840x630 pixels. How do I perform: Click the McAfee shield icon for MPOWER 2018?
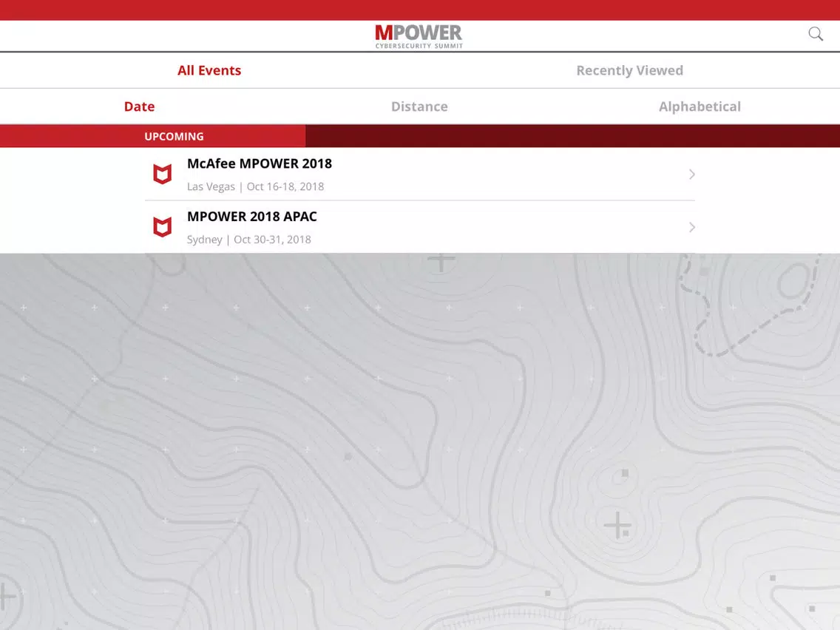(x=163, y=174)
